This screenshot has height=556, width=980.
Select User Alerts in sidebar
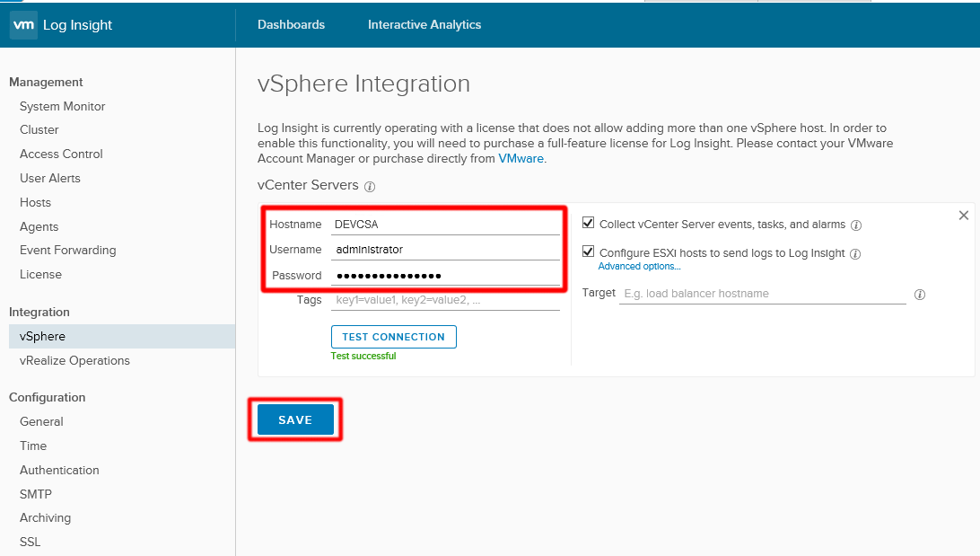coord(50,178)
